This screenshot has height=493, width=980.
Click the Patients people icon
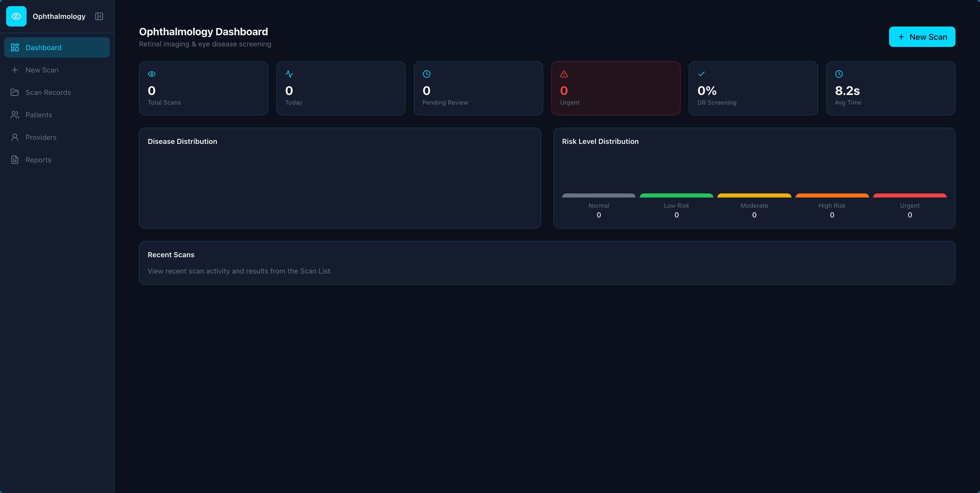(x=15, y=115)
